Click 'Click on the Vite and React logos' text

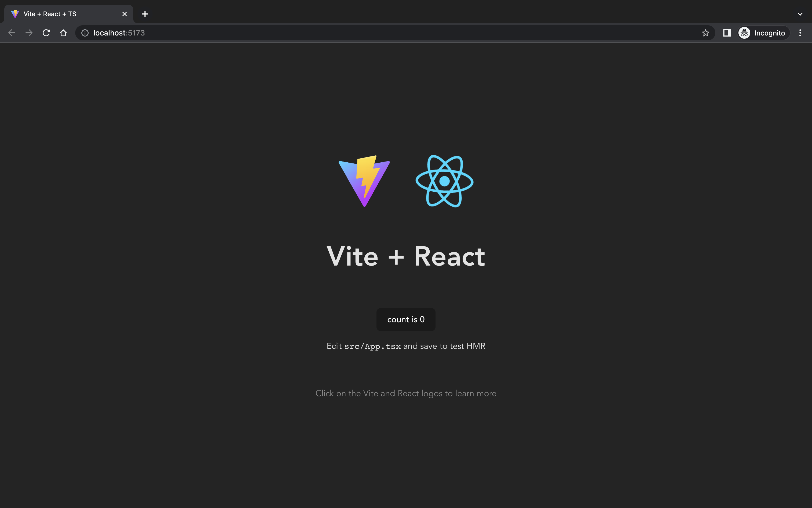[x=406, y=393]
